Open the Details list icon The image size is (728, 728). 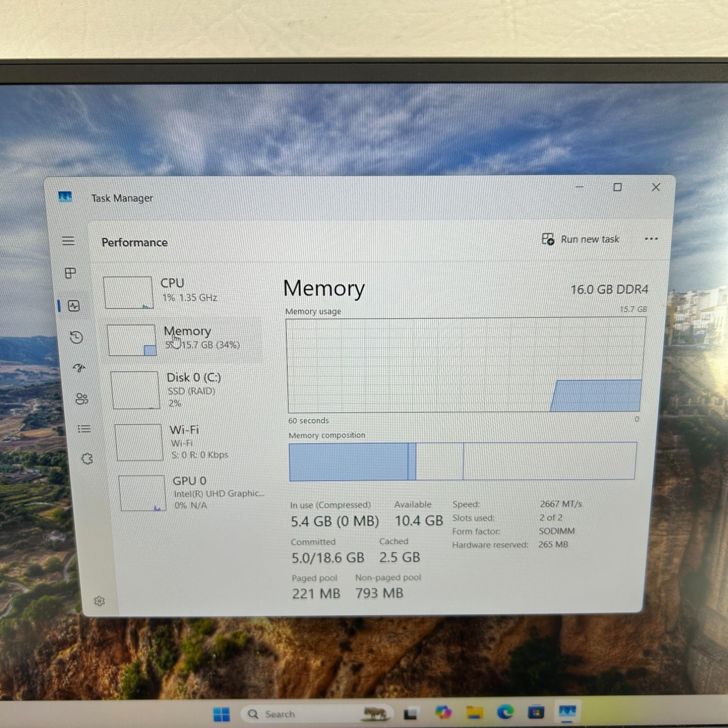84,429
